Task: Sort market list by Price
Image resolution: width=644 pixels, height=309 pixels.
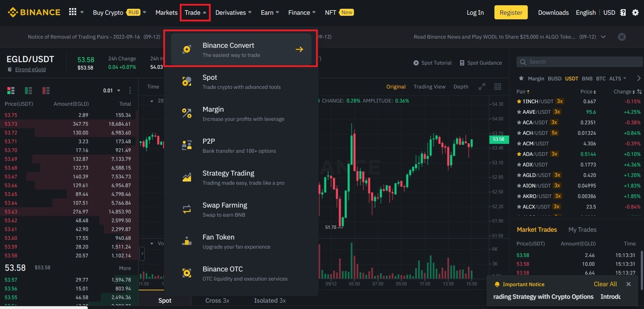Action: point(588,92)
